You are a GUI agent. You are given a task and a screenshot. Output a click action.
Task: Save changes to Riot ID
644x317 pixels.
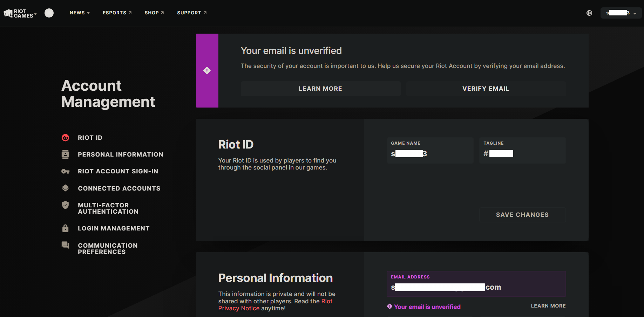point(522,215)
